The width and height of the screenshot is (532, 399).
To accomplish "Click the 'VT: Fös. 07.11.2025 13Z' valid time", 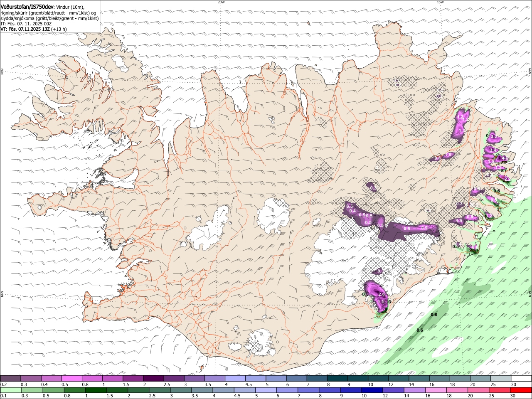I will 25,29.
